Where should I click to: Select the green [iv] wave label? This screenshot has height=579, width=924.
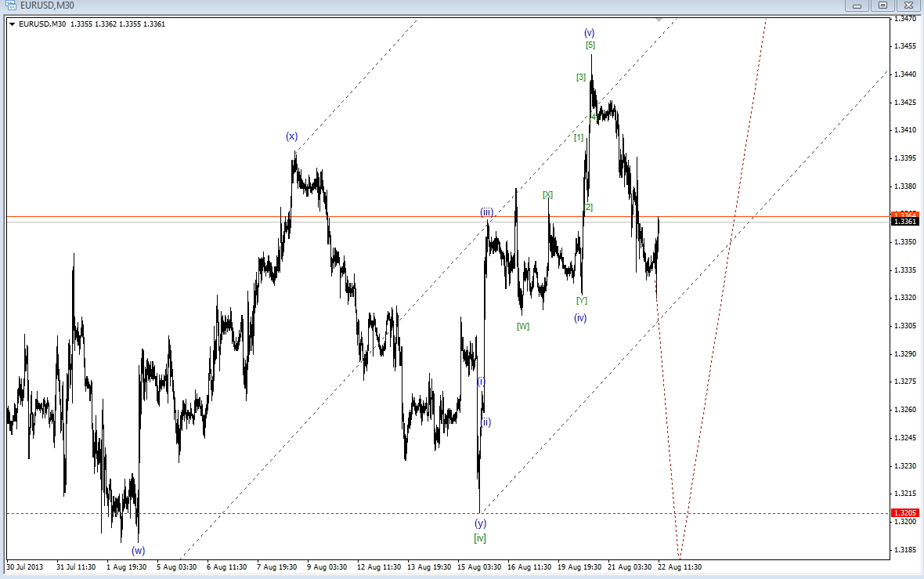pyautogui.click(x=480, y=537)
